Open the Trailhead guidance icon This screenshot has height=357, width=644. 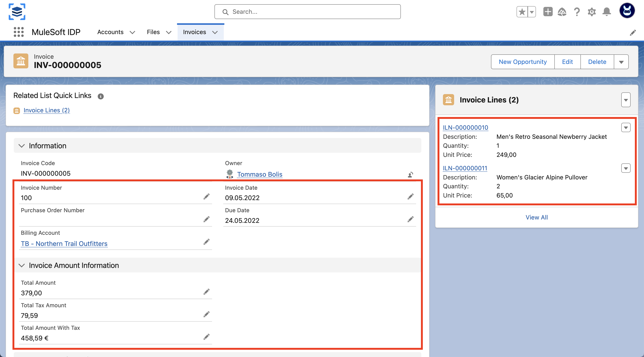click(562, 12)
